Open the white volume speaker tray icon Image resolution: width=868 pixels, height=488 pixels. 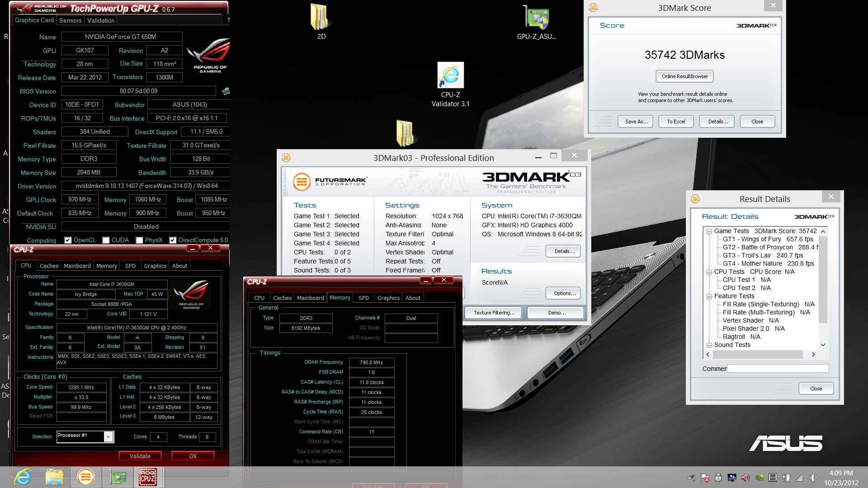tap(813, 478)
